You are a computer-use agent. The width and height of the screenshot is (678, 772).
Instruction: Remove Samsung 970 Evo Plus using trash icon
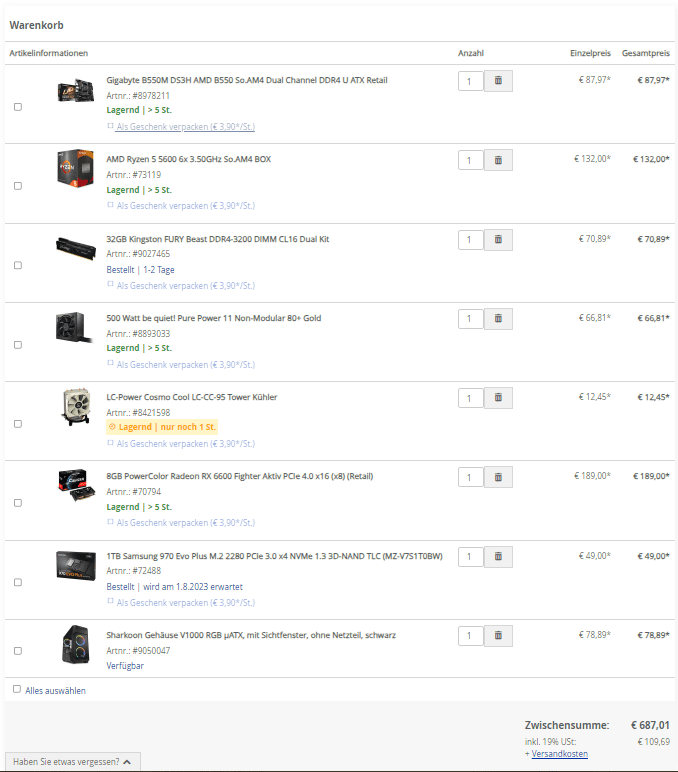[x=498, y=557]
